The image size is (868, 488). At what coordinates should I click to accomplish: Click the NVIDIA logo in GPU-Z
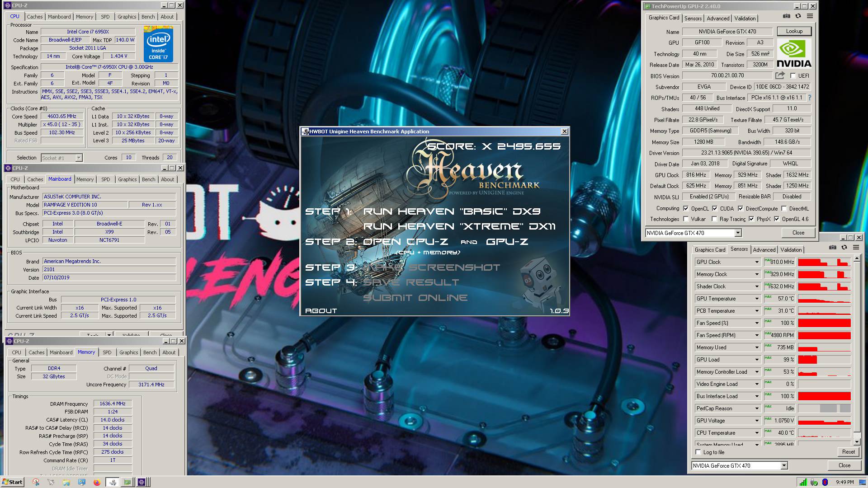coord(794,53)
